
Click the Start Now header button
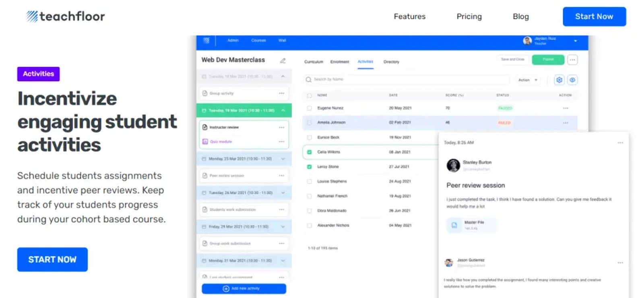coord(594,16)
